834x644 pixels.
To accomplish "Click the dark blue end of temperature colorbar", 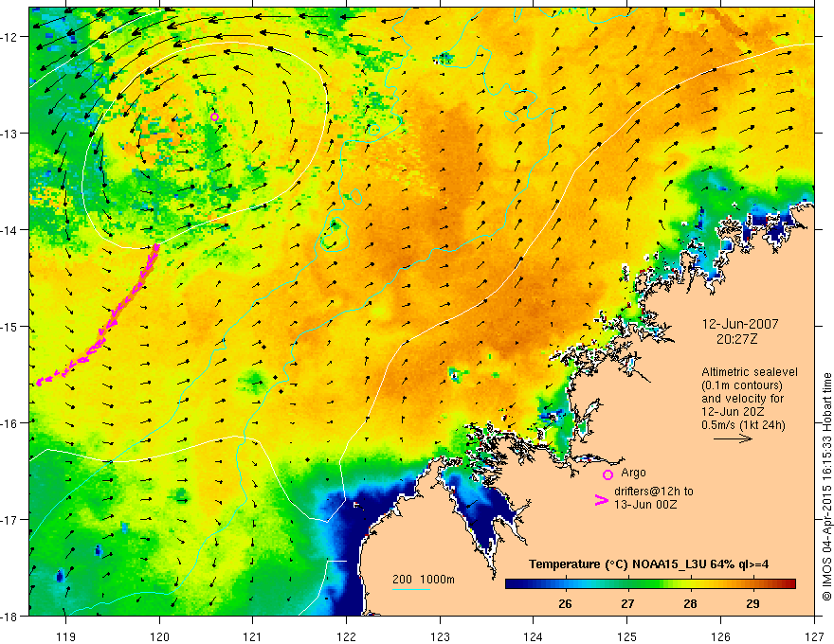I will coord(514,584).
